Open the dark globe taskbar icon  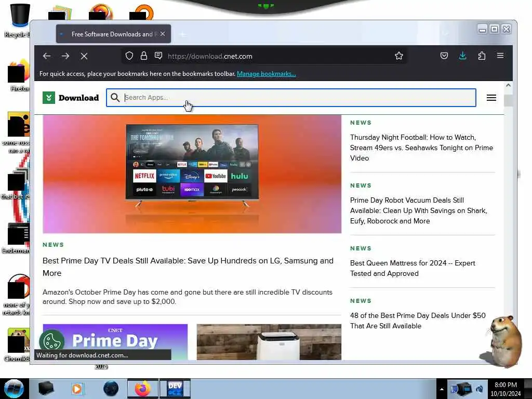pos(111,389)
